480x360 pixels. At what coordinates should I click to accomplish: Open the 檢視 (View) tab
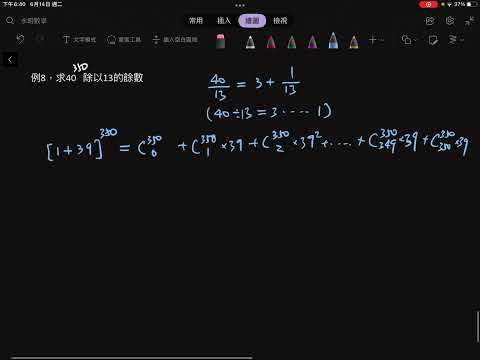pos(280,21)
